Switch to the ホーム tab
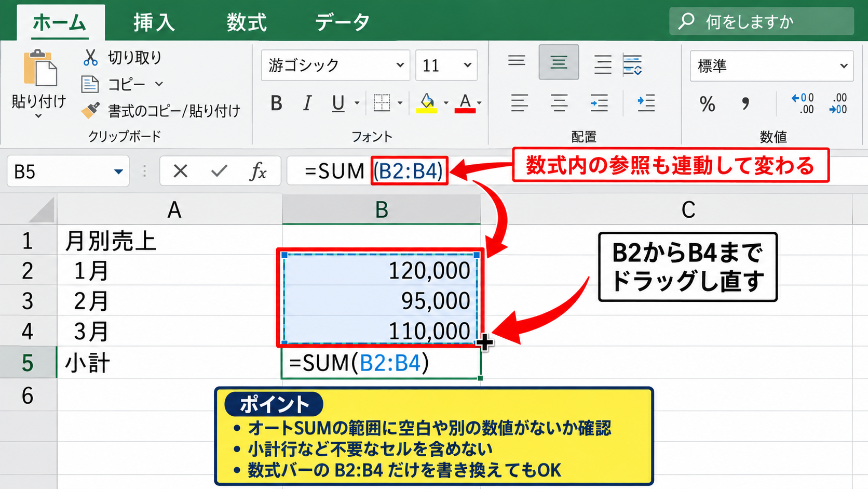 pos(59,22)
